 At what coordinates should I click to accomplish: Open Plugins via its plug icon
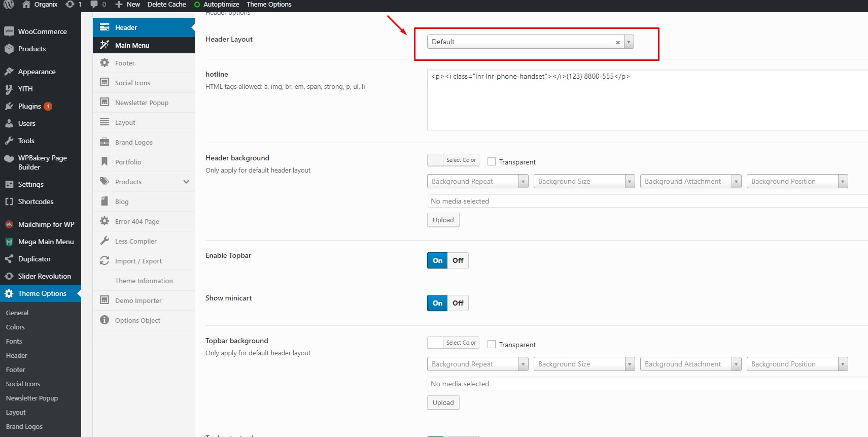click(x=9, y=106)
